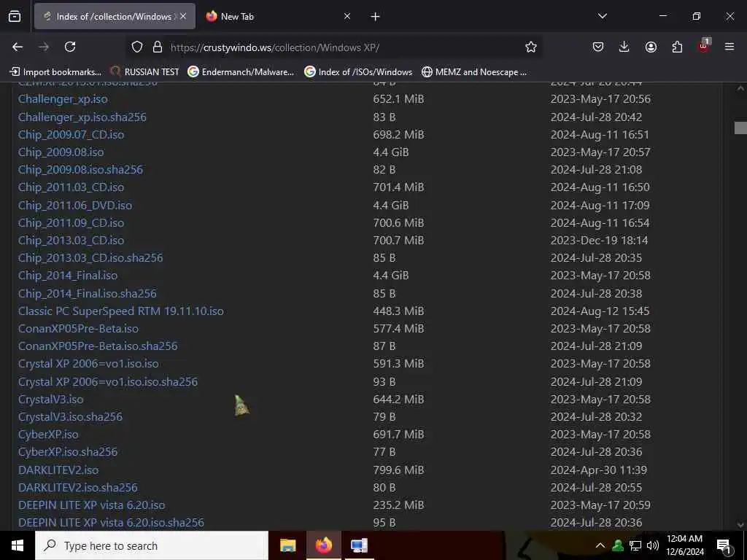Screen dimensions: 747x560
Task: Open the volume speaker icon
Action: pos(653,545)
